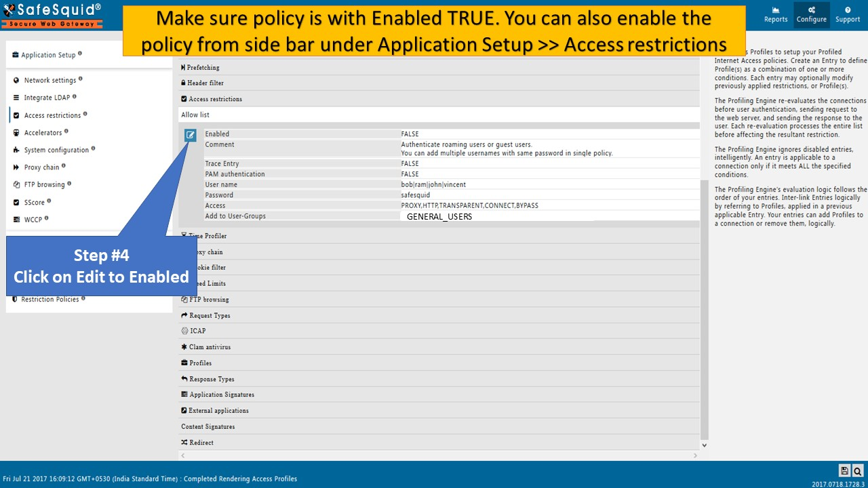This screenshot has width=868, height=488.
Task: Click the status message Completed Rendering Access Profiles
Action: (241, 479)
